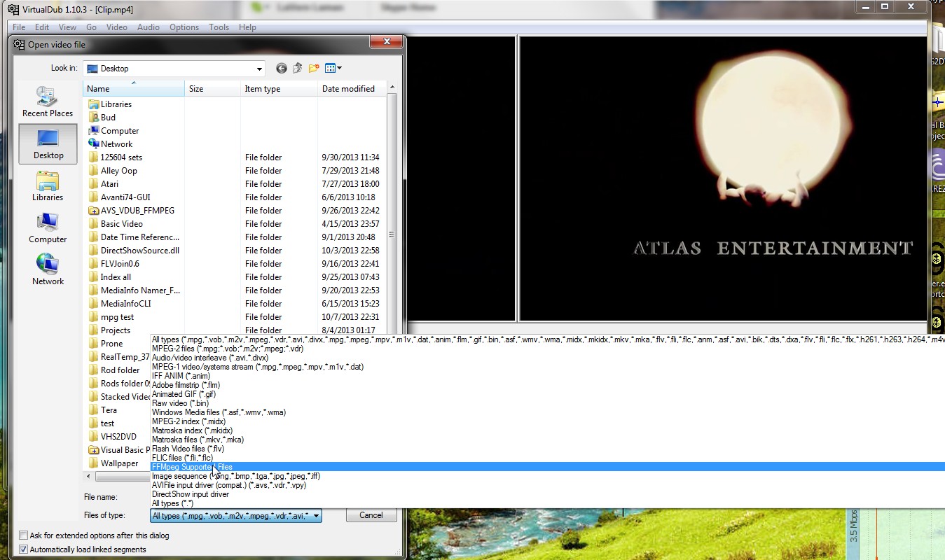
Task: Click the 125604 sets folder icon
Action: [x=94, y=157]
